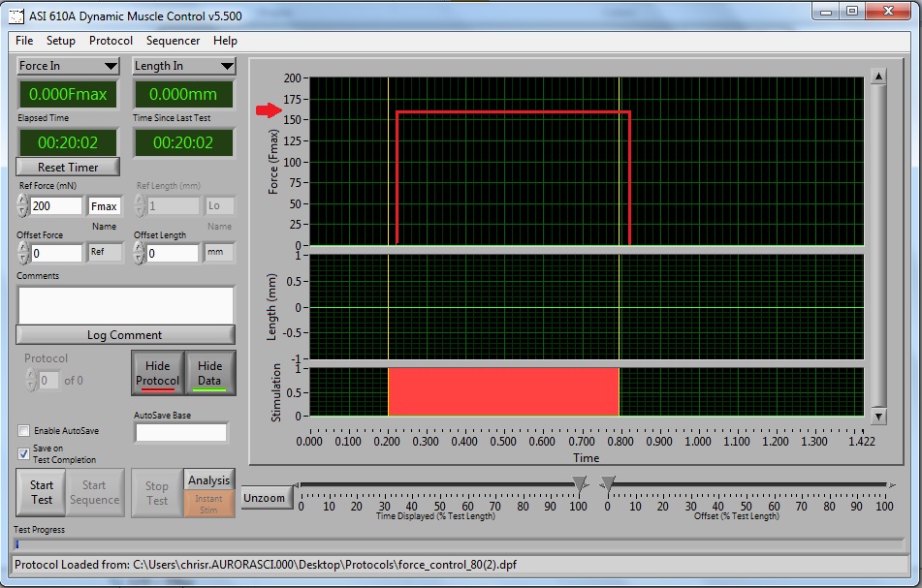Click the Offset slider handle
The width and height of the screenshot is (922, 588).
point(608,484)
